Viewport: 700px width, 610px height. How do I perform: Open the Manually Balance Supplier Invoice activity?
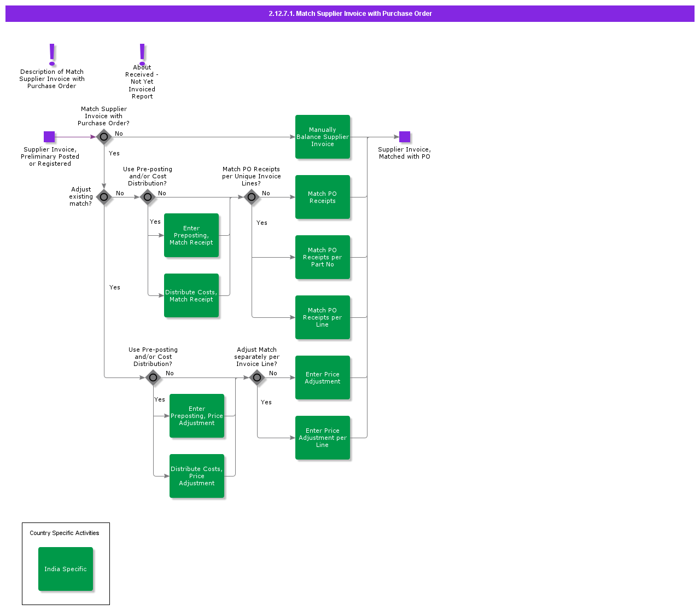[x=323, y=137]
